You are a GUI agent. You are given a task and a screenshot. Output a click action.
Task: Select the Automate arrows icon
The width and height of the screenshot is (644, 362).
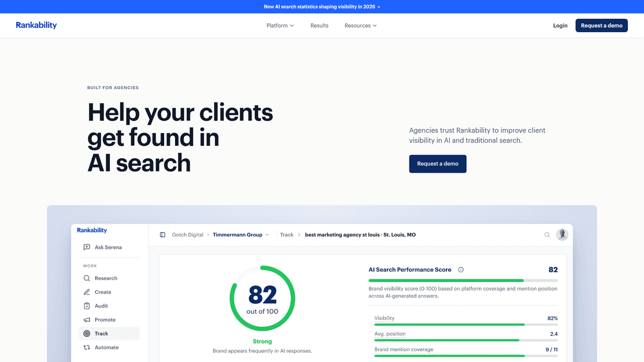coord(87,348)
